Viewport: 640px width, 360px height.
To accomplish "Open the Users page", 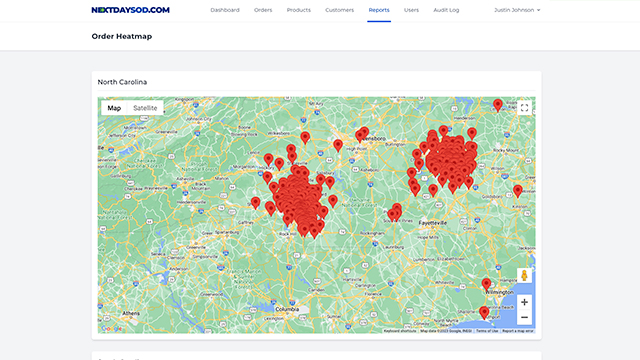I will [x=411, y=10].
